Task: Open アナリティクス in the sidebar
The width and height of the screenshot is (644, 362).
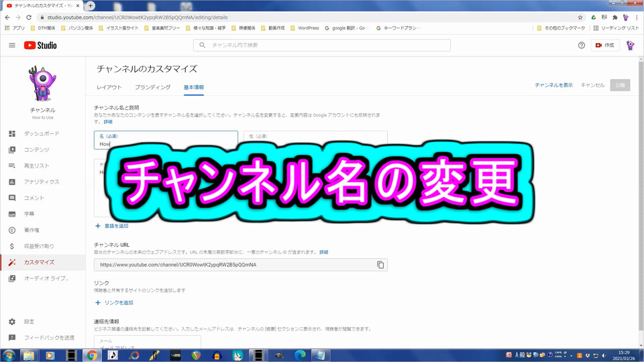Action: [43, 182]
